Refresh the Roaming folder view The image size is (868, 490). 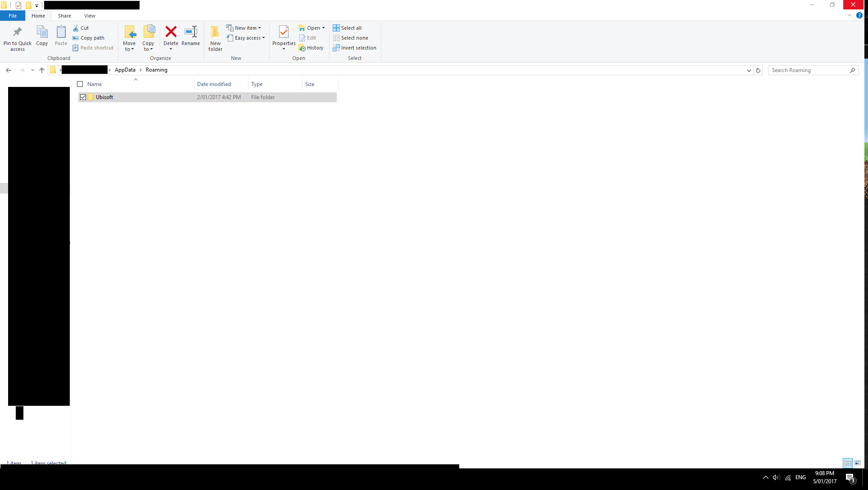(758, 70)
